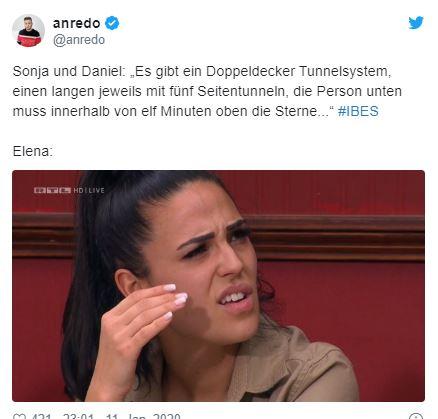438x419 pixels.
Task: Like the tweet via heart icon
Action: click(x=21, y=416)
